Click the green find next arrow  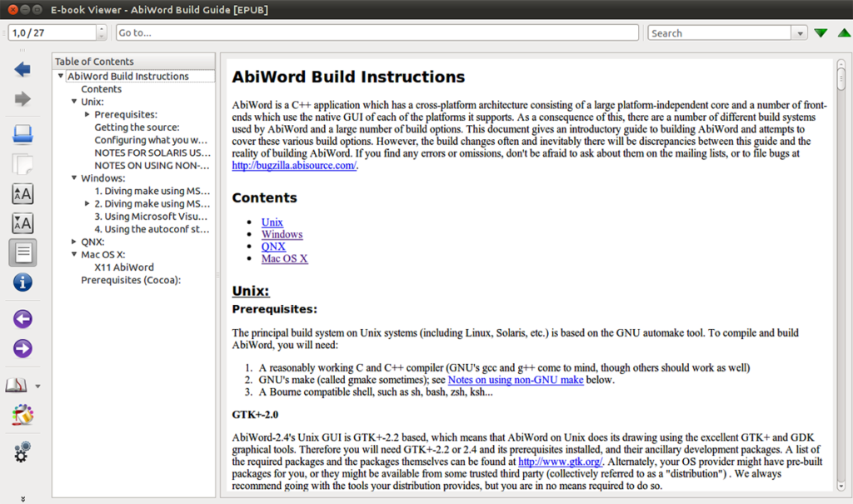pyautogui.click(x=821, y=33)
